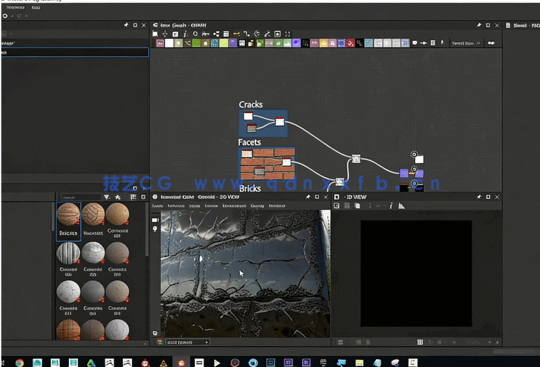The image size is (540, 367).
Task: Click the italic info icon in graph toolbar
Action: (x=185, y=34)
